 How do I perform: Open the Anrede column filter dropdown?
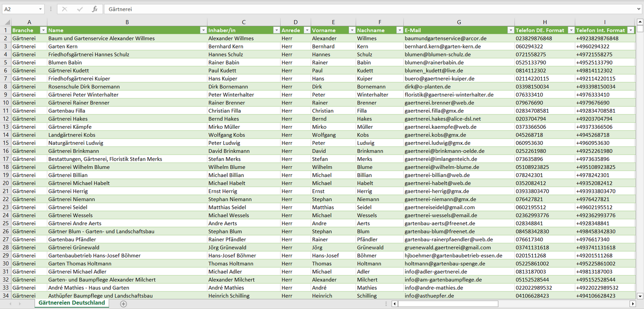click(x=307, y=30)
